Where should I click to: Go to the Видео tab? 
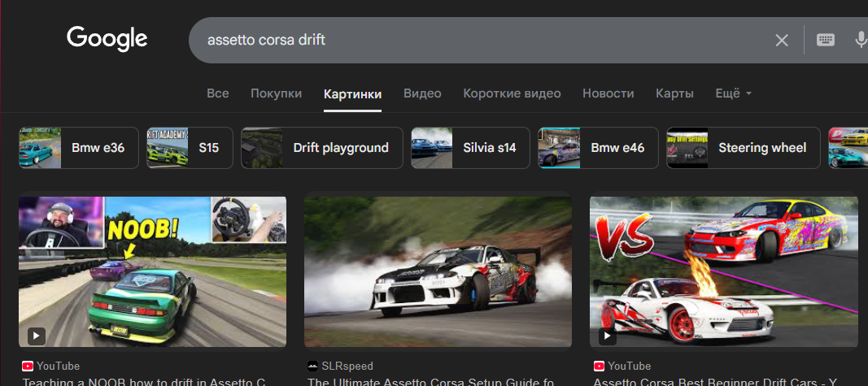coord(422,93)
